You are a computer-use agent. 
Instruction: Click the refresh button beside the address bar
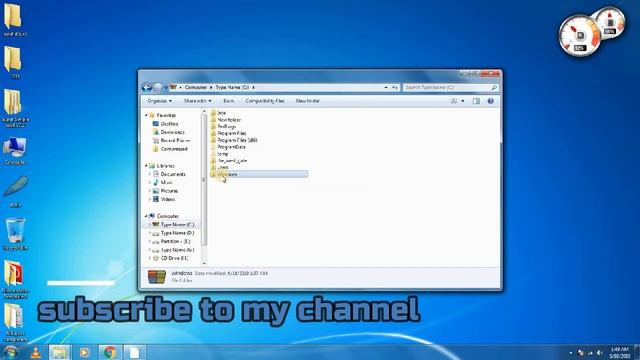[x=395, y=87]
